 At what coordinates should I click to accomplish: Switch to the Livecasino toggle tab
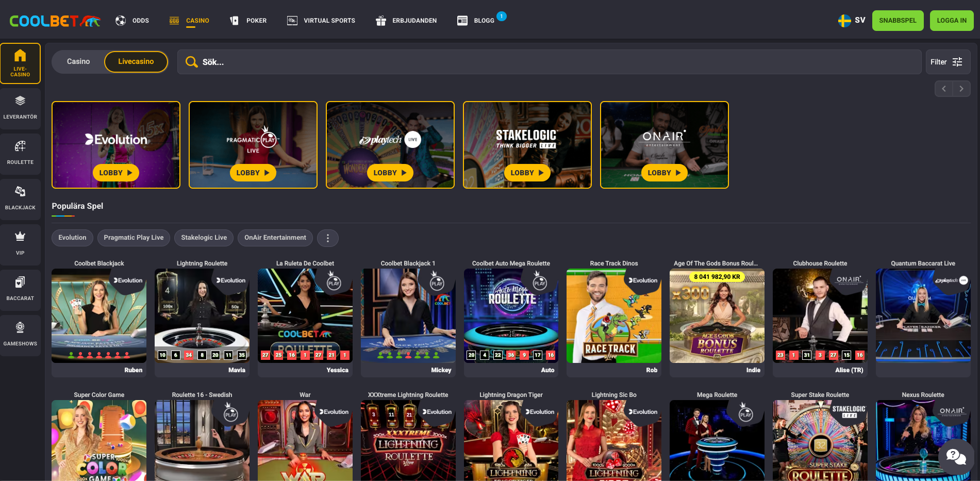136,62
